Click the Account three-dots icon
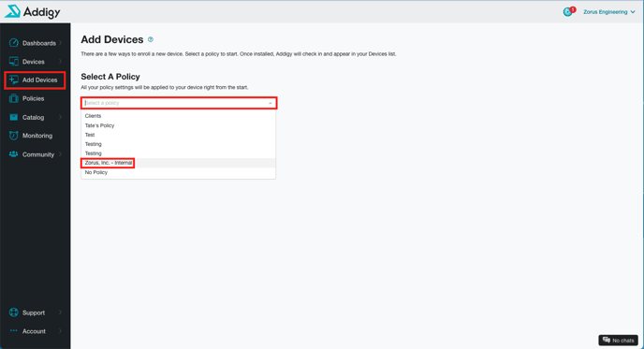 13,330
